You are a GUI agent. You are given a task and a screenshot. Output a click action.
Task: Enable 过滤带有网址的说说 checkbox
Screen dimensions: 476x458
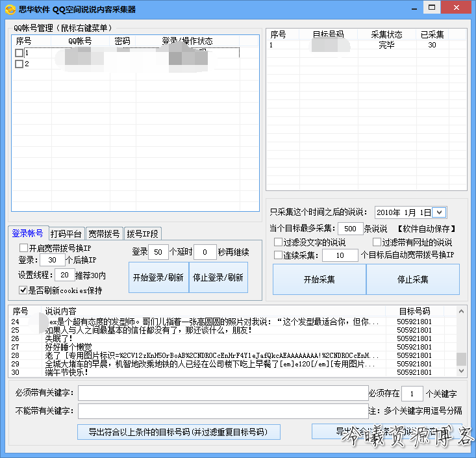point(377,242)
